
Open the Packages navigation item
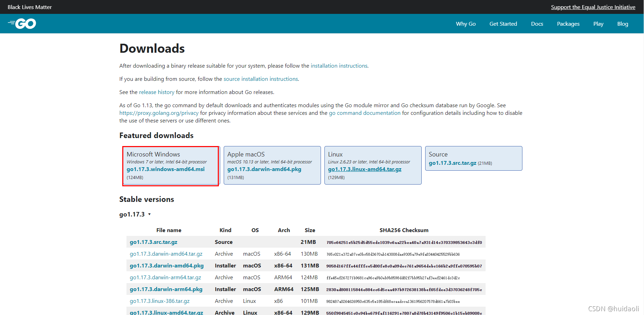(x=568, y=24)
